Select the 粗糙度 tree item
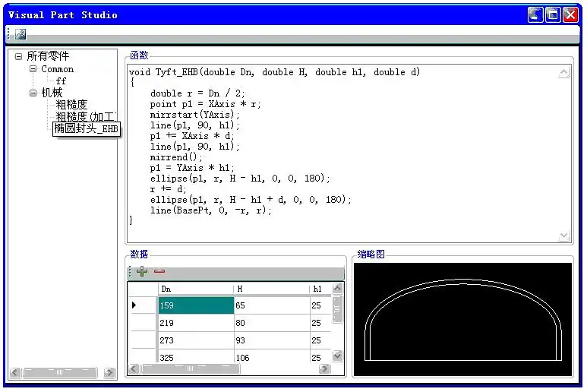Image resolution: width=587 pixels, height=392 pixels. click(71, 105)
